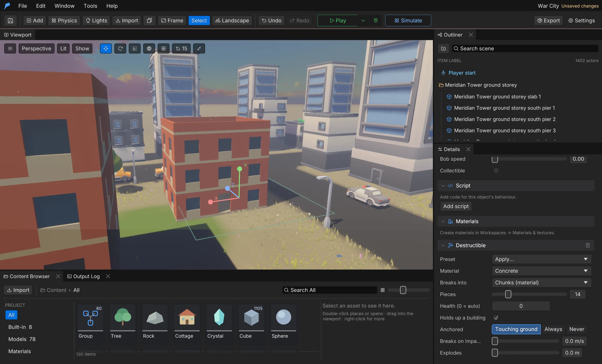
Task: Collapse the Script section
Action: pos(443,185)
